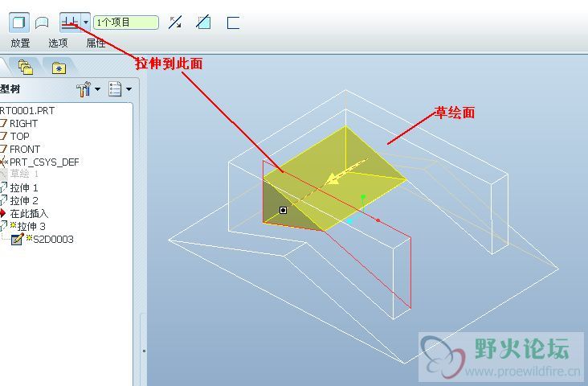Switch to the favorites navigator tab

tap(59, 68)
